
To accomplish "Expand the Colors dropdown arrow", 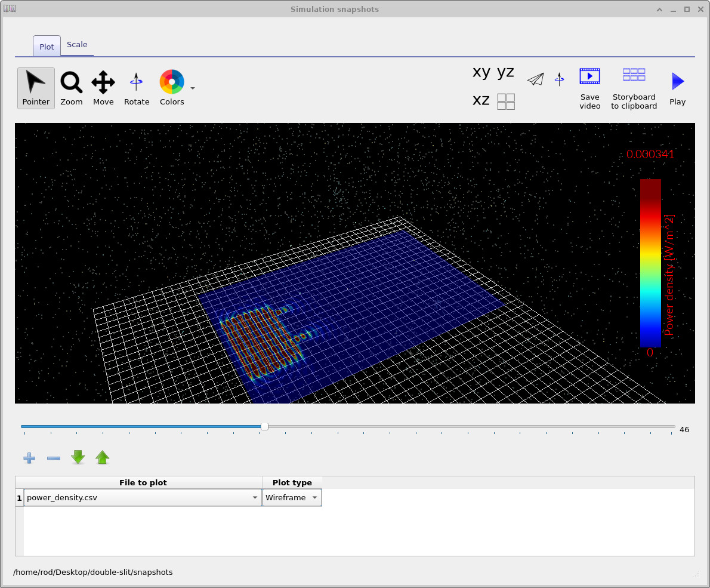I will [192, 88].
